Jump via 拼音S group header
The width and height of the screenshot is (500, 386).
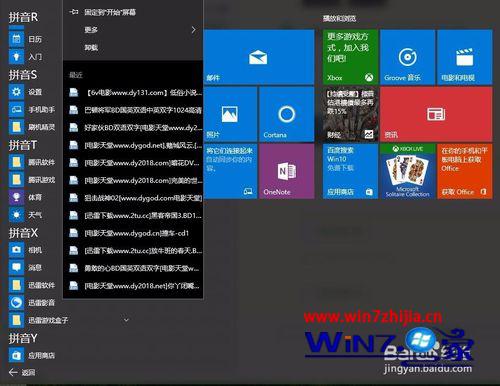(23, 75)
